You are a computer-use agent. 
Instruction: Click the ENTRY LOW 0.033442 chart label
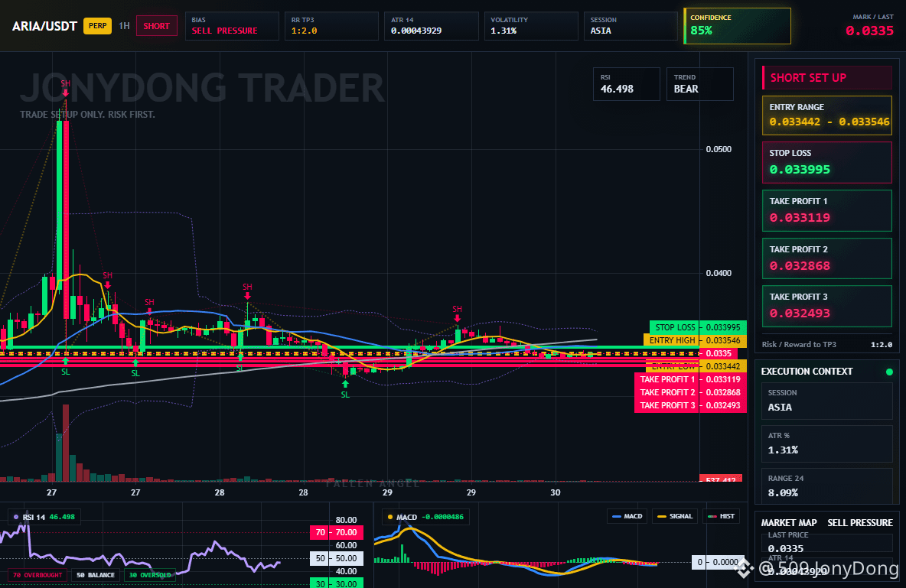click(x=695, y=366)
